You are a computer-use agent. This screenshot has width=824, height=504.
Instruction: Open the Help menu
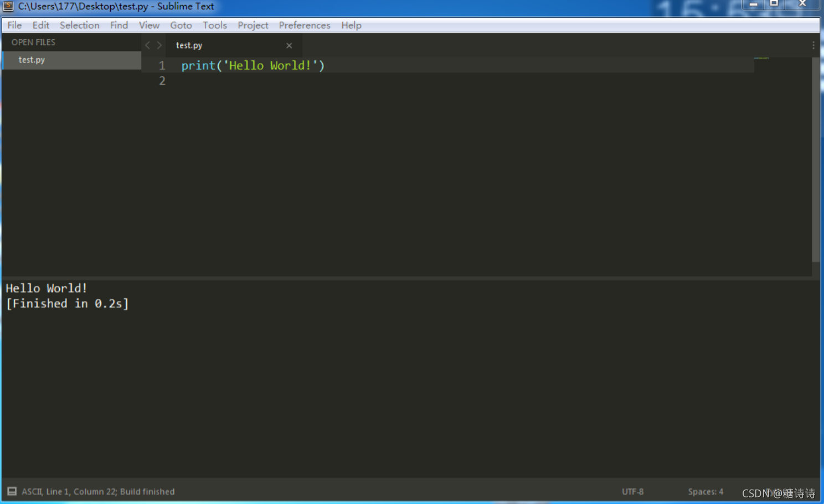tap(351, 25)
